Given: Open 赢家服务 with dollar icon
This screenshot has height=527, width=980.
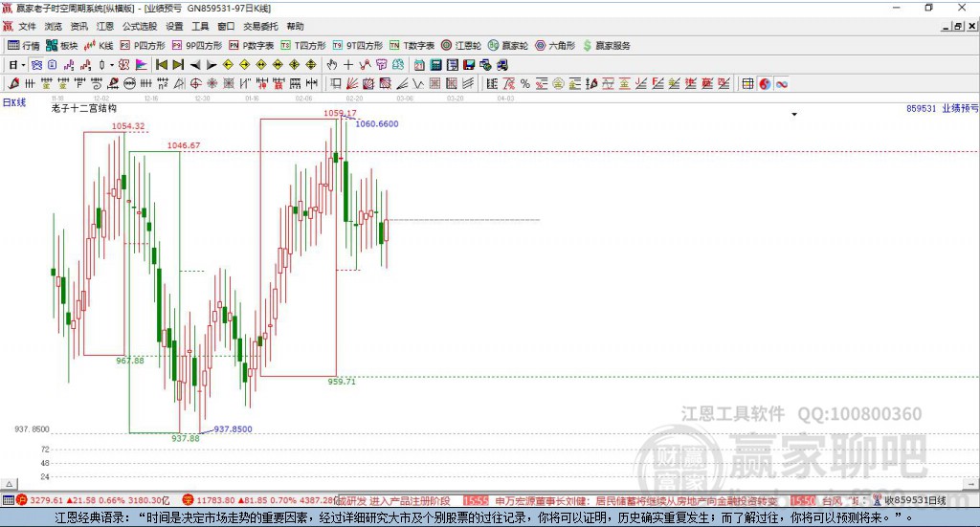Looking at the screenshot, I should click(x=607, y=46).
